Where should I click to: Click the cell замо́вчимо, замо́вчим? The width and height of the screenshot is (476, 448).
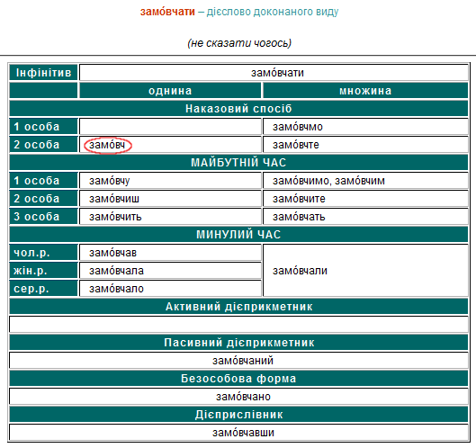pos(365,181)
